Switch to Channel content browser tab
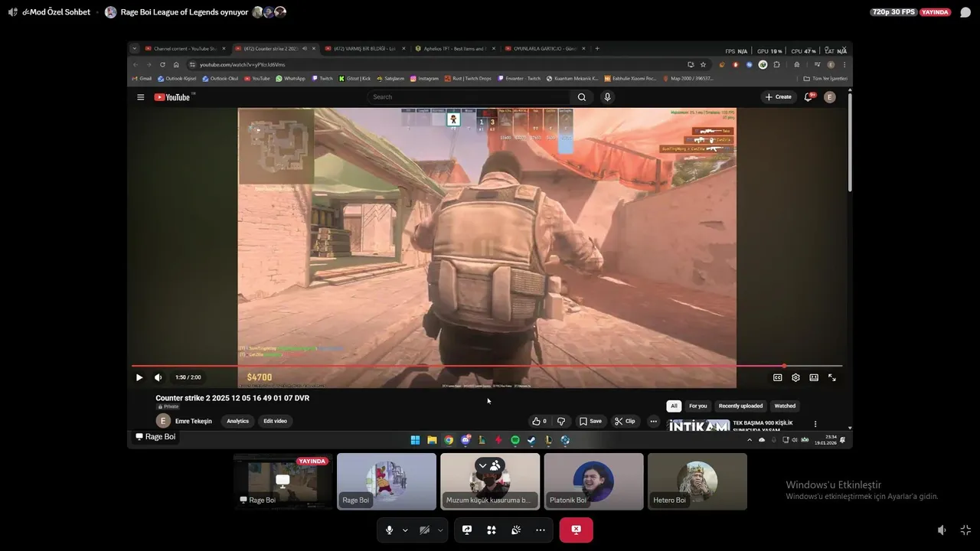Image resolution: width=980 pixels, height=551 pixels. [x=185, y=48]
